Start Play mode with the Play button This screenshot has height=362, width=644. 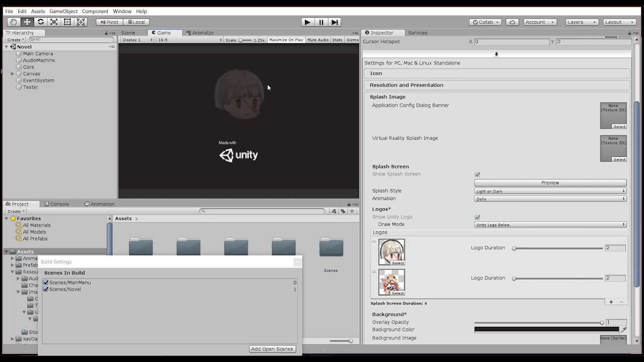pyautogui.click(x=307, y=22)
